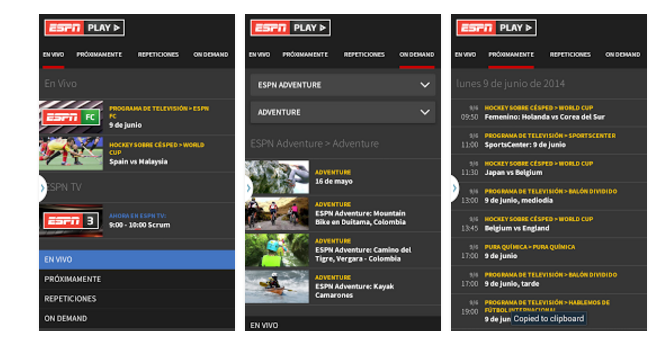Open 'ESPN Adventure: Kayak Camarones' title

(354, 291)
